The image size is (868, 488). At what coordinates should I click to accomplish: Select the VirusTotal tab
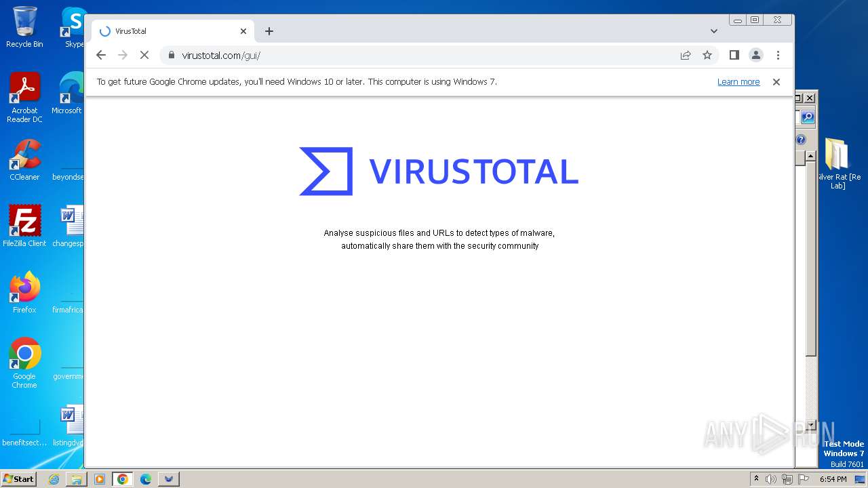173,31
